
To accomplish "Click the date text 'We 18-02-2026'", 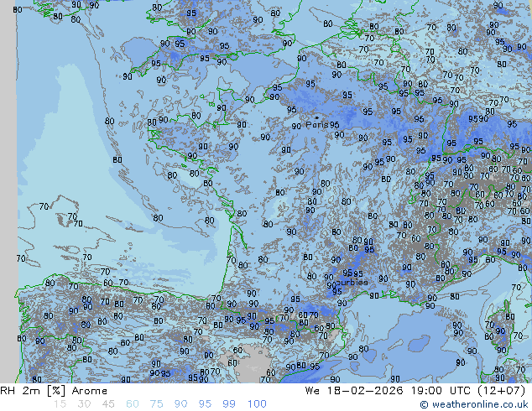I will (354, 391).
